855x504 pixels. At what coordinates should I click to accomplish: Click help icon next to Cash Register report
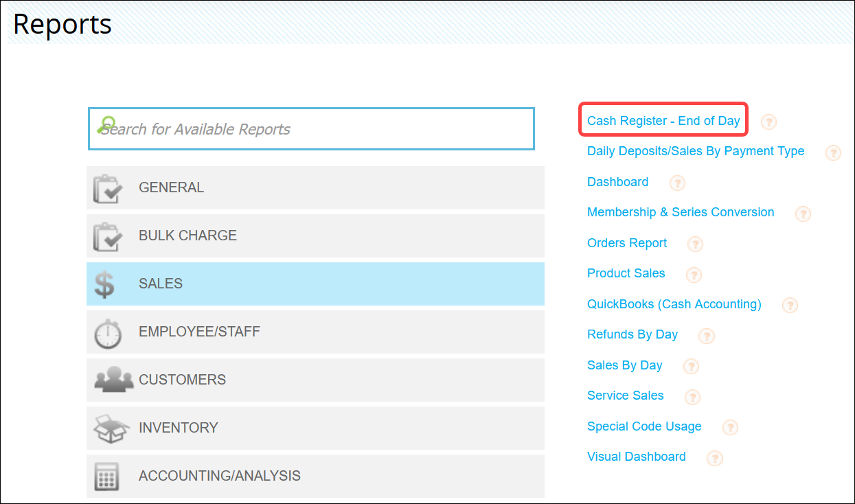tap(769, 122)
